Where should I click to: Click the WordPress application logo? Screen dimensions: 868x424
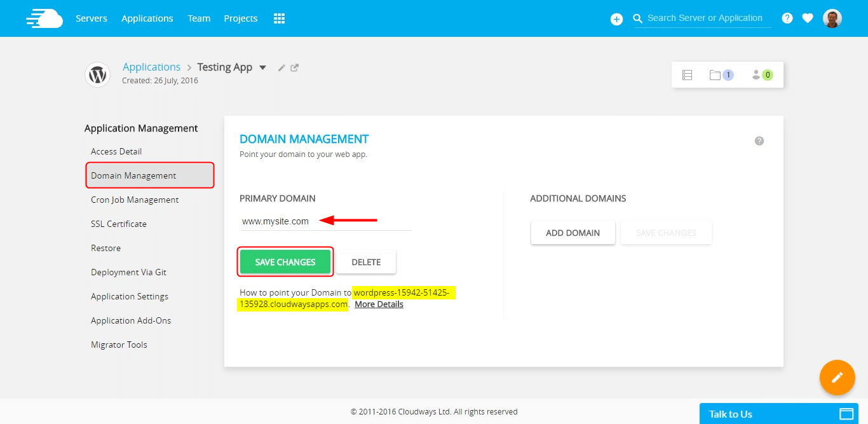coord(98,74)
